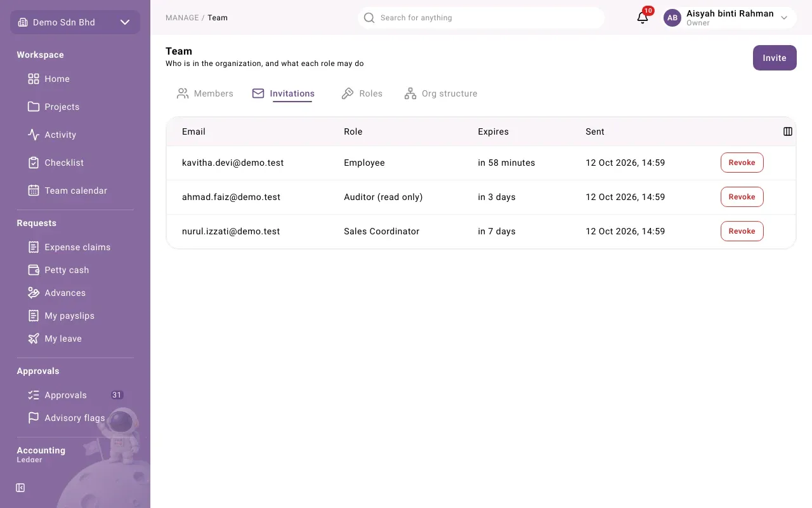Click the Org structure hierarchy icon
This screenshot has height=508, width=812.
tap(410, 93)
